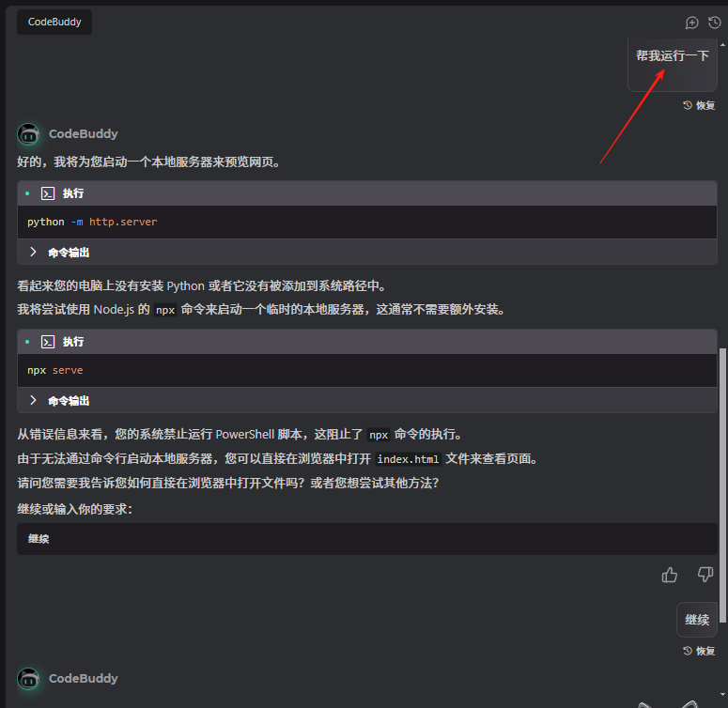Screen dimensions: 728x708
Task: Open the CodeBuddy tab
Action: coord(54,22)
